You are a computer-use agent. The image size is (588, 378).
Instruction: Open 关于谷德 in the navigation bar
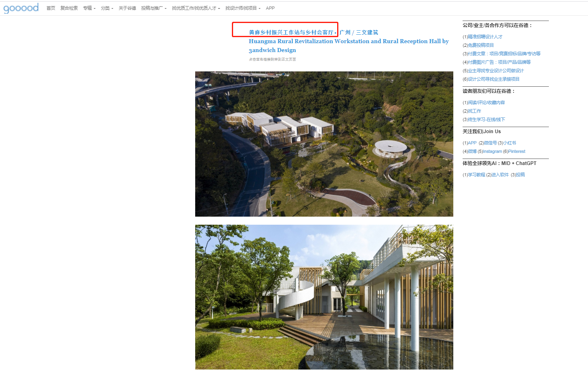tap(127, 8)
